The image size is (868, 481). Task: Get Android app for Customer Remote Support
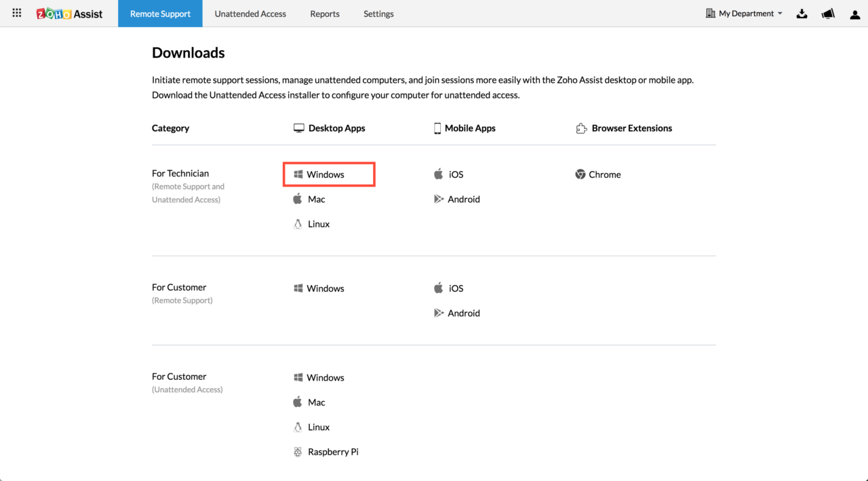tap(463, 313)
